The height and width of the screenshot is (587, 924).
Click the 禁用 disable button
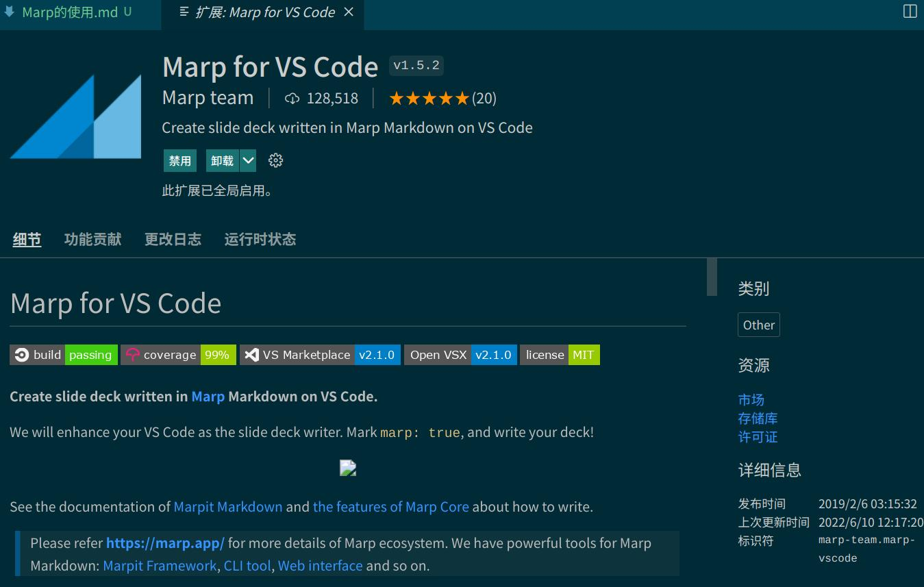tap(180, 160)
